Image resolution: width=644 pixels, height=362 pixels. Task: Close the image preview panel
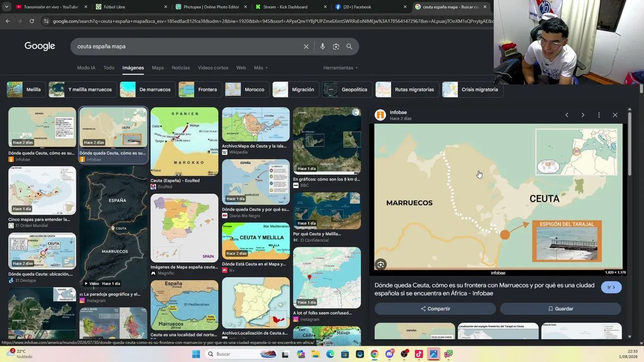(615, 115)
